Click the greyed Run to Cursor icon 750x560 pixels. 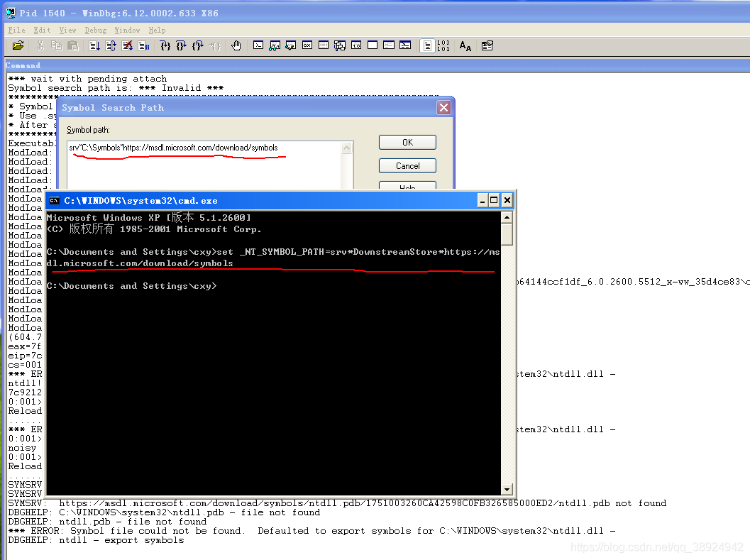pos(215,45)
